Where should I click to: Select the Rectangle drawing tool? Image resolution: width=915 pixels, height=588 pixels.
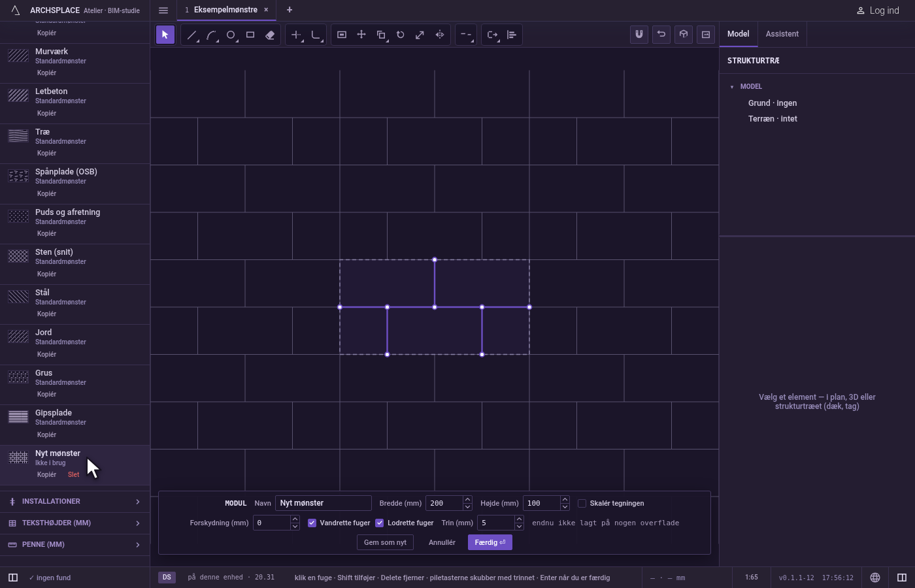pyautogui.click(x=250, y=35)
